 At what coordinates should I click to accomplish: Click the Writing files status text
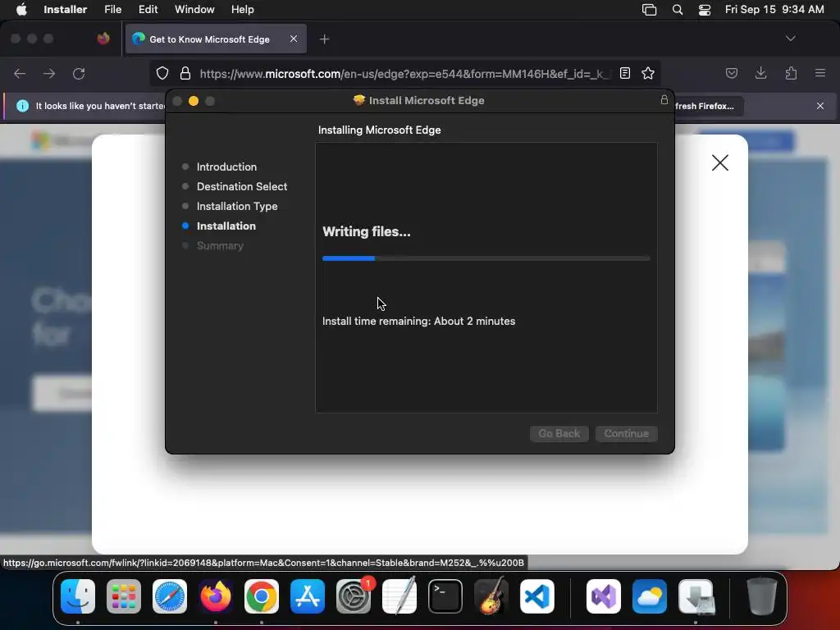tap(367, 231)
